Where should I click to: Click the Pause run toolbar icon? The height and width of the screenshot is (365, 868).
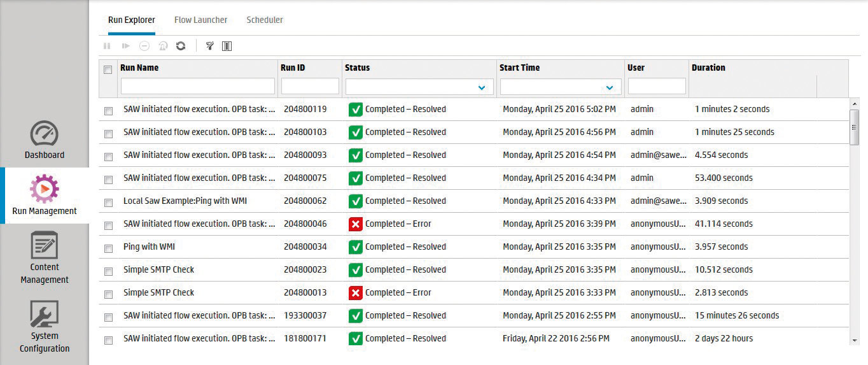pyautogui.click(x=107, y=46)
